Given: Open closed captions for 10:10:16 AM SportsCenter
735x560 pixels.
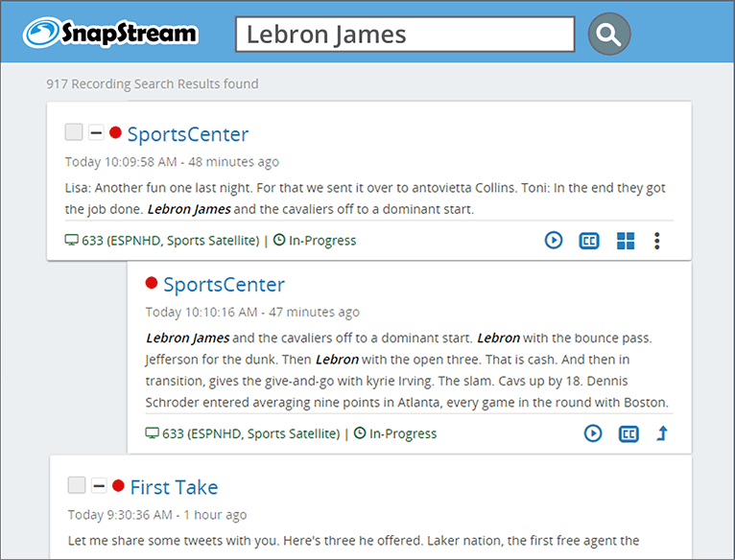Looking at the screenshot, I should point(628,434).
